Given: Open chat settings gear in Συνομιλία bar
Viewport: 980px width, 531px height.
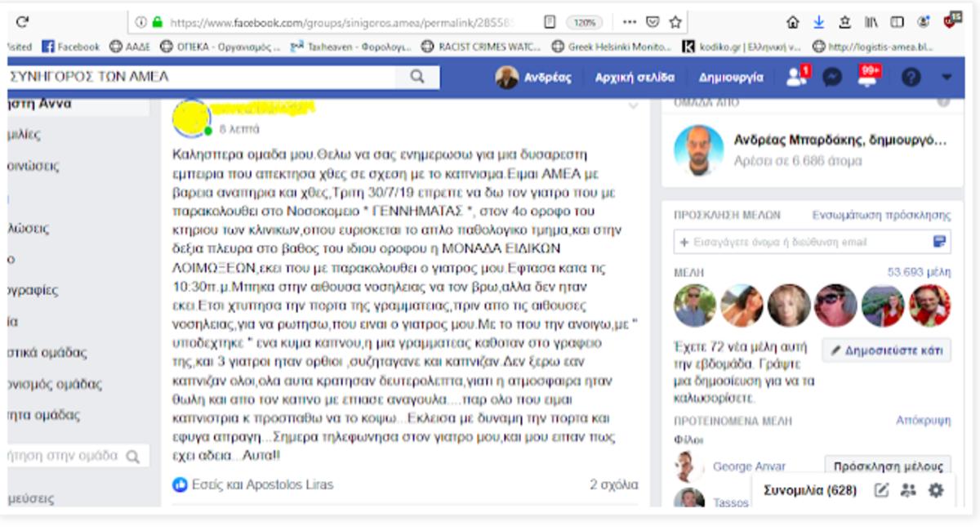Looking at the screenshot, I should click(936, 490).
